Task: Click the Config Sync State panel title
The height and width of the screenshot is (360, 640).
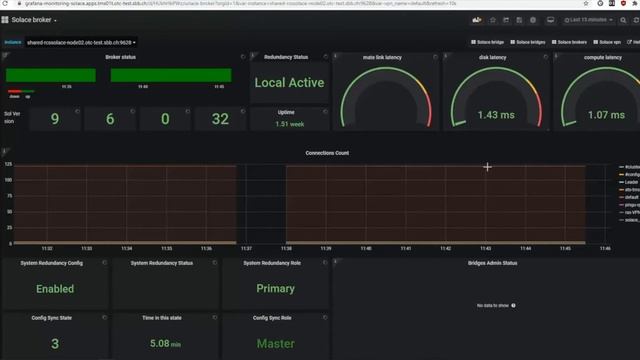Action: coord(51,318)
